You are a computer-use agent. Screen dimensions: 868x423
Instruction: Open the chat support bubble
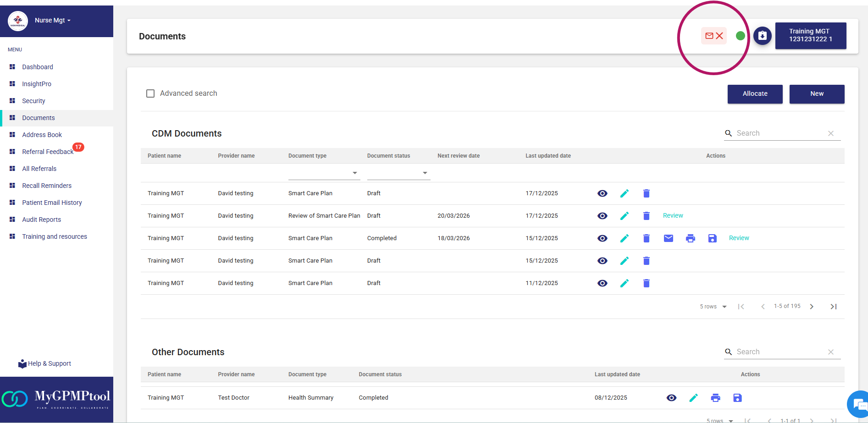click(x=857, y=405)
